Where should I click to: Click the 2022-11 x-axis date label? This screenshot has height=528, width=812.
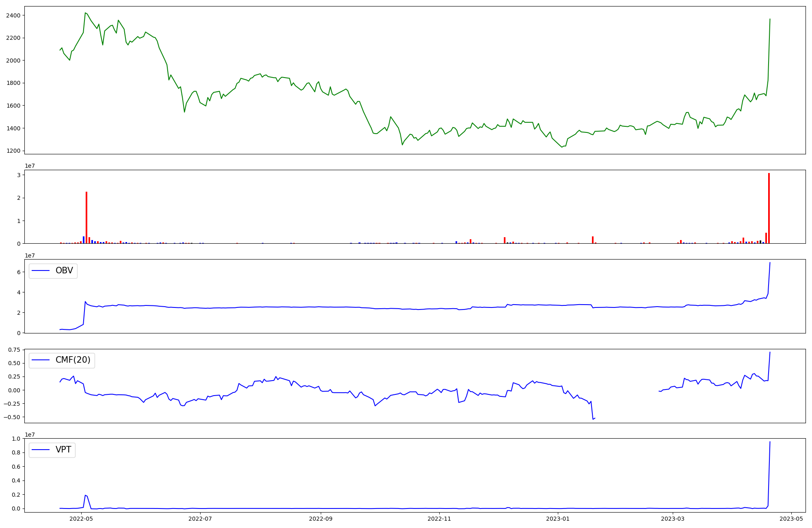point(439,519)
